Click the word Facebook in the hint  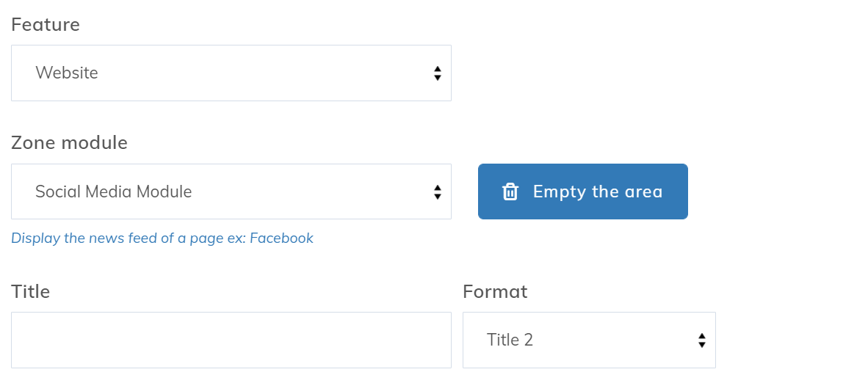[x=281, y=238]
